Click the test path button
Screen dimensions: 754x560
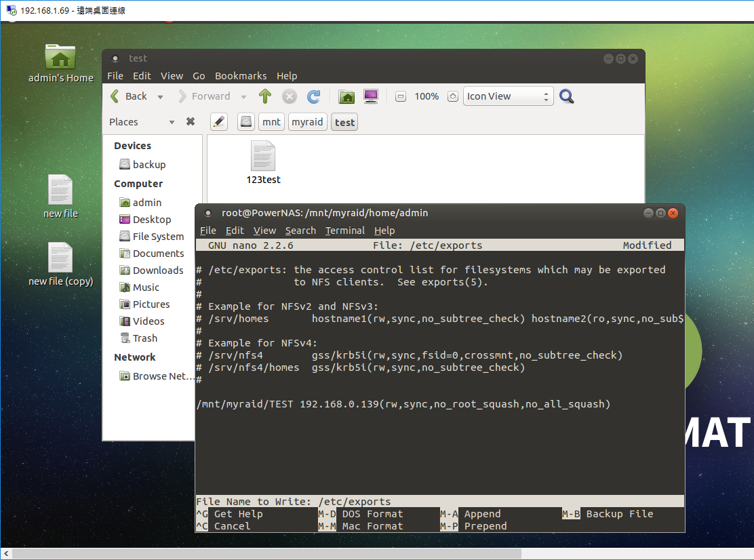344,123
